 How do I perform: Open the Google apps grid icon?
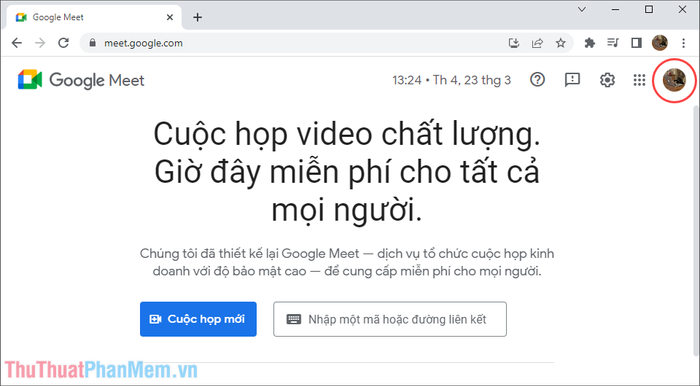tap(639, 80)
